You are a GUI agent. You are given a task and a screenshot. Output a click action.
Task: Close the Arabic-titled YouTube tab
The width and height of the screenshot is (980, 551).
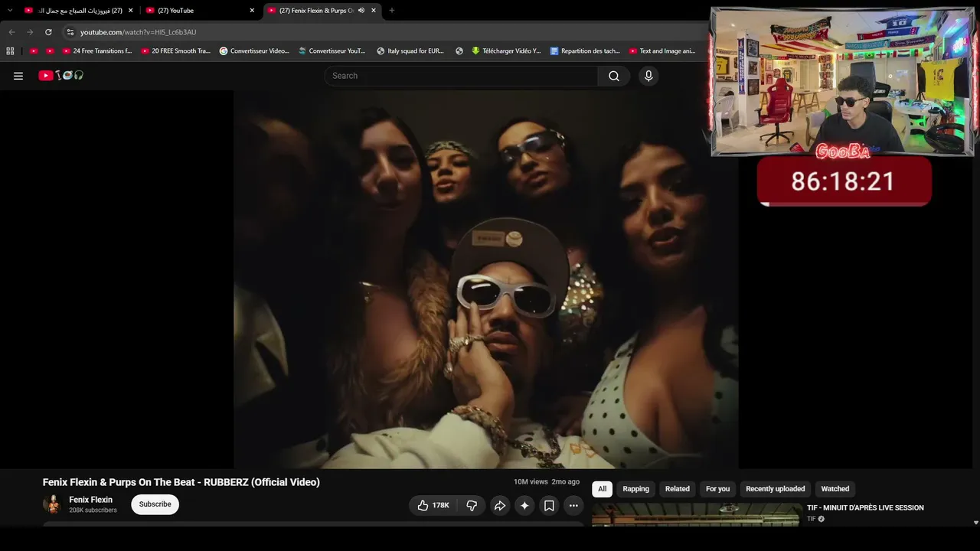(131, 11)
